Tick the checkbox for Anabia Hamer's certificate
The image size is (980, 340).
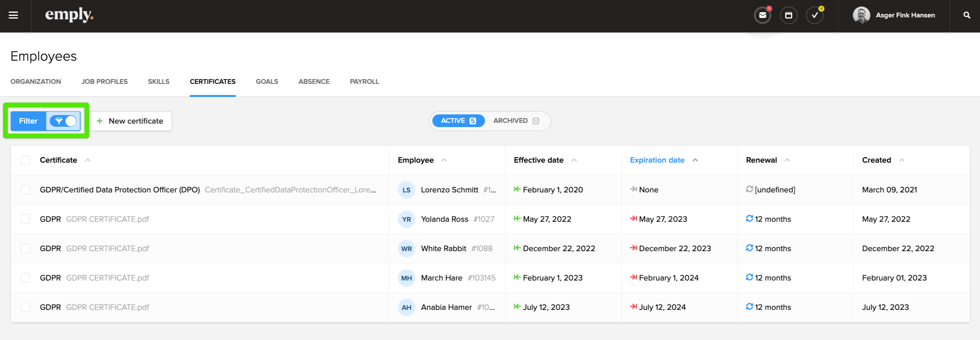(x=26, y=308)
